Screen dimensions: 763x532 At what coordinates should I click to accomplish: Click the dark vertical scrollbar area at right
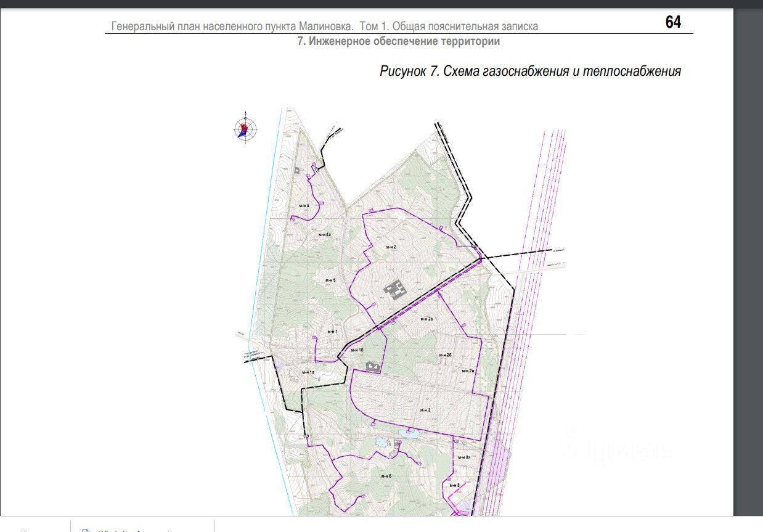pyautogui.click(x=748, y=247)
